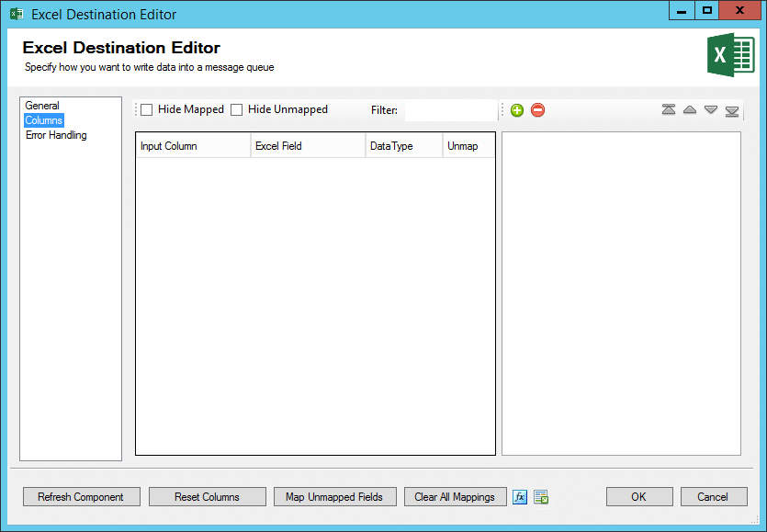Click the move to top arrow icon

[668, 109]
